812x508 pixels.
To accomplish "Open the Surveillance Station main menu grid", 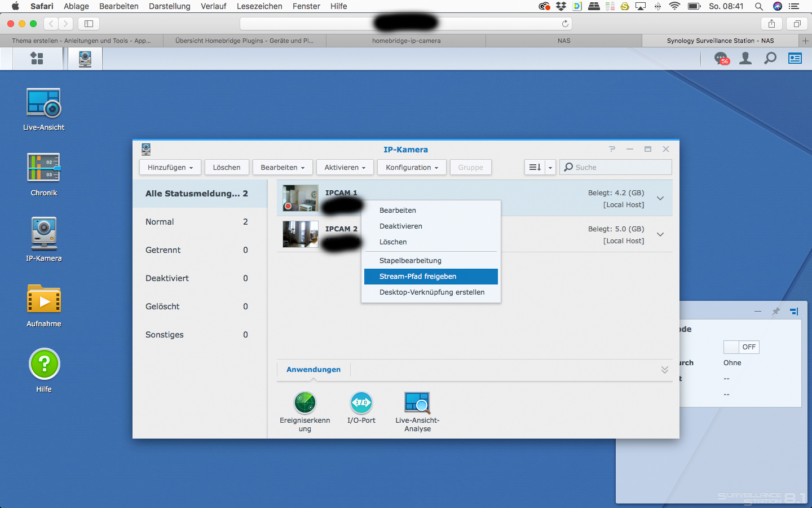I will click(37, 59).
